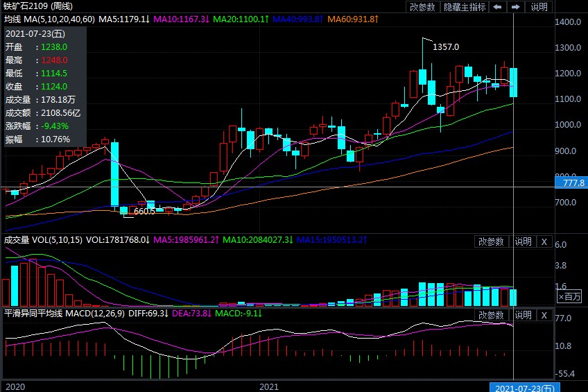
Task: Click the 2021 year label on timeline
Action: tap(268, 386)
